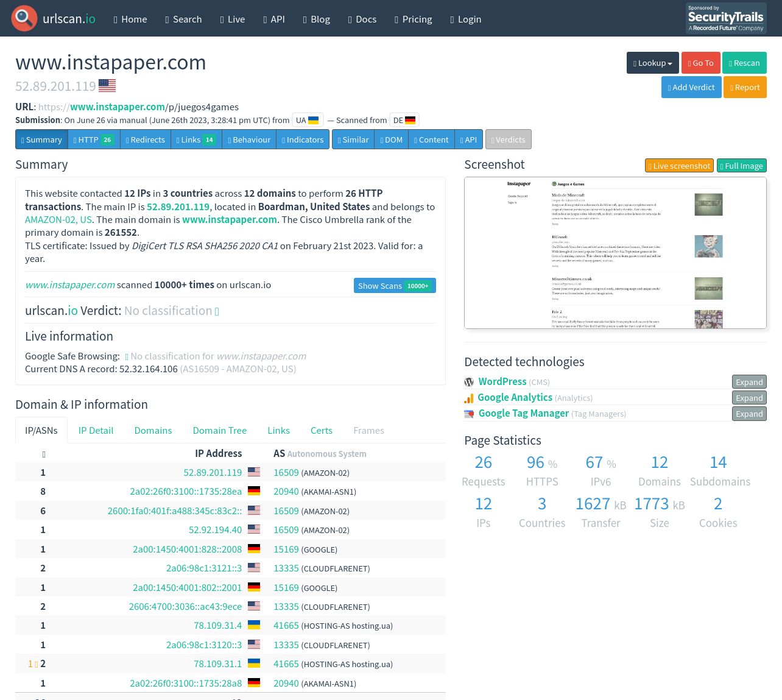The image size is (782, 700).
Task: Click the German flag in the 2a02:26f0:3100::1735:28ea row
Action: coord(254,491)
